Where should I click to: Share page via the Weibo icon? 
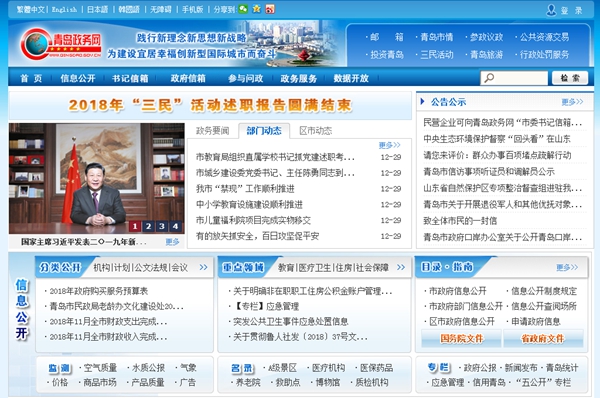(270, 9)
